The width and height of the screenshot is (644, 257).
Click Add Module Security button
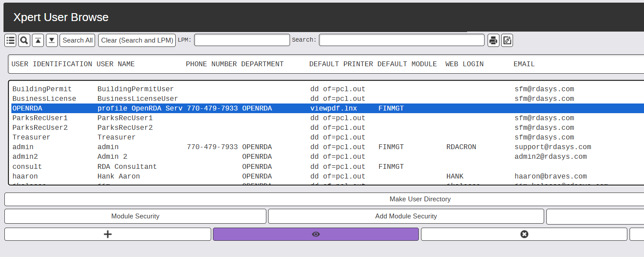coord(406,216)
